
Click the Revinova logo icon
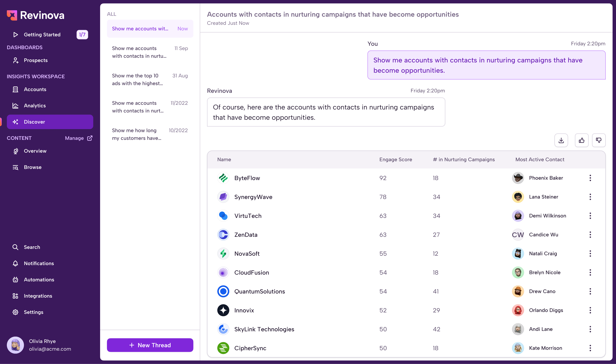tap(12, 15)
